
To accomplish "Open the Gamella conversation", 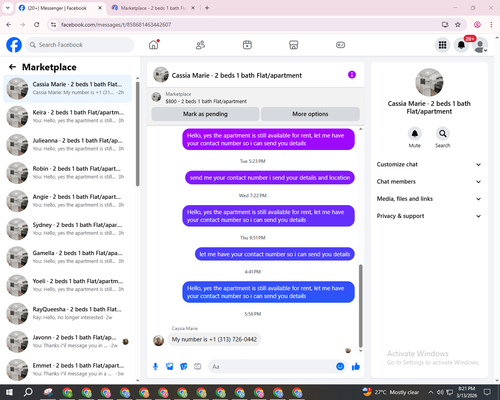I will pyautogui.click(x=68, y=257).
